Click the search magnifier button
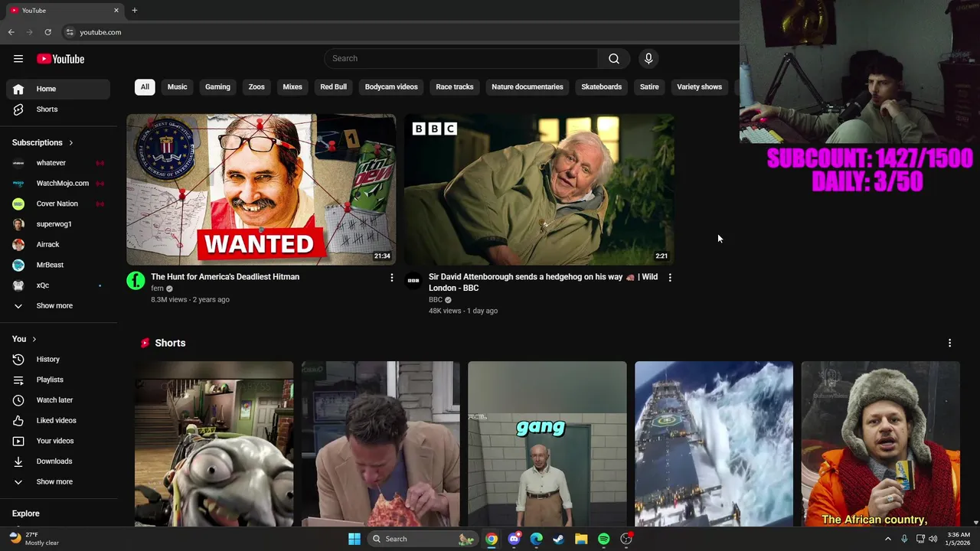The image size is (980, 551). tap(614, 59)
